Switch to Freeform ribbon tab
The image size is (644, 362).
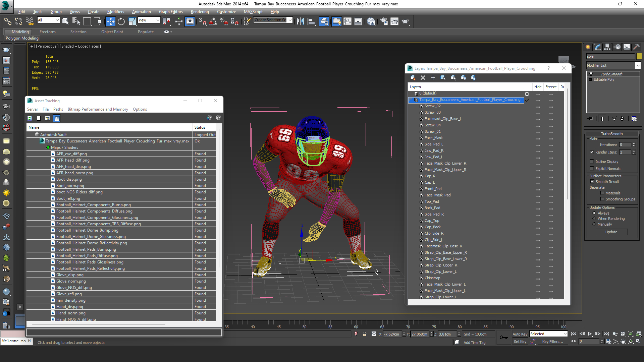click(x=47, y=32)
